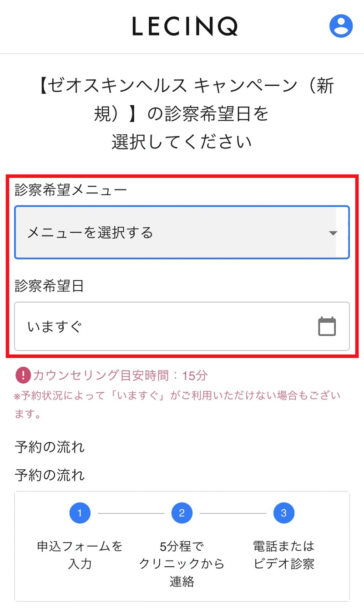Screen dimensions: 364x616
Task: Click the 診察希望日 field label
Action: 49,286
